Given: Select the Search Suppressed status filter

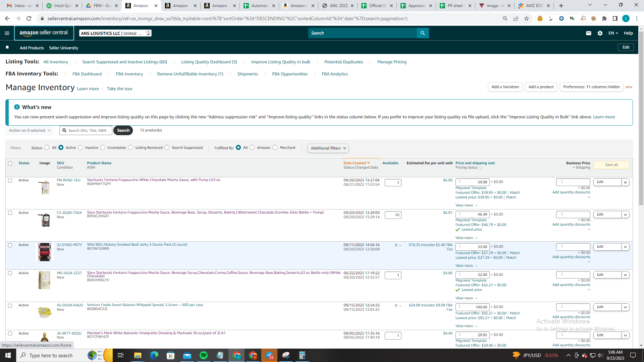Looking at the screenshot, I should [x=167, y=147].
